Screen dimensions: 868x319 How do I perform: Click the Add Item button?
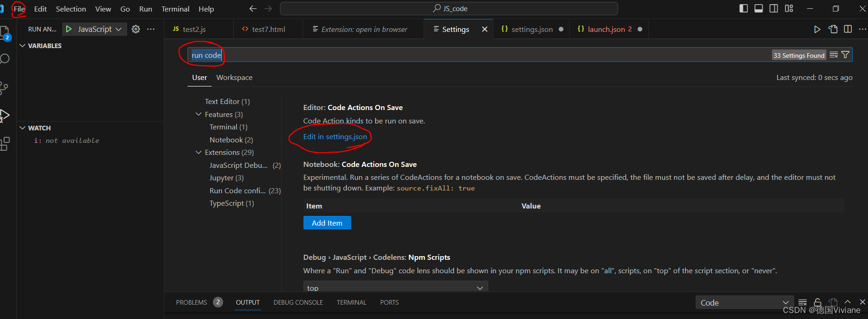tap(327, 223)
